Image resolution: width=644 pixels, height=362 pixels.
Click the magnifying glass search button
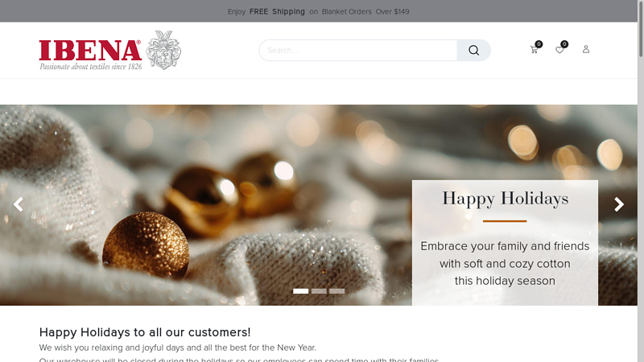click(x=473, y=50)
